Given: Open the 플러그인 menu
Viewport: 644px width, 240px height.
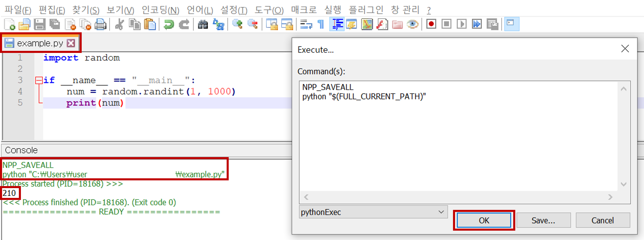Looking at the screenshot, I should (366, 10).
